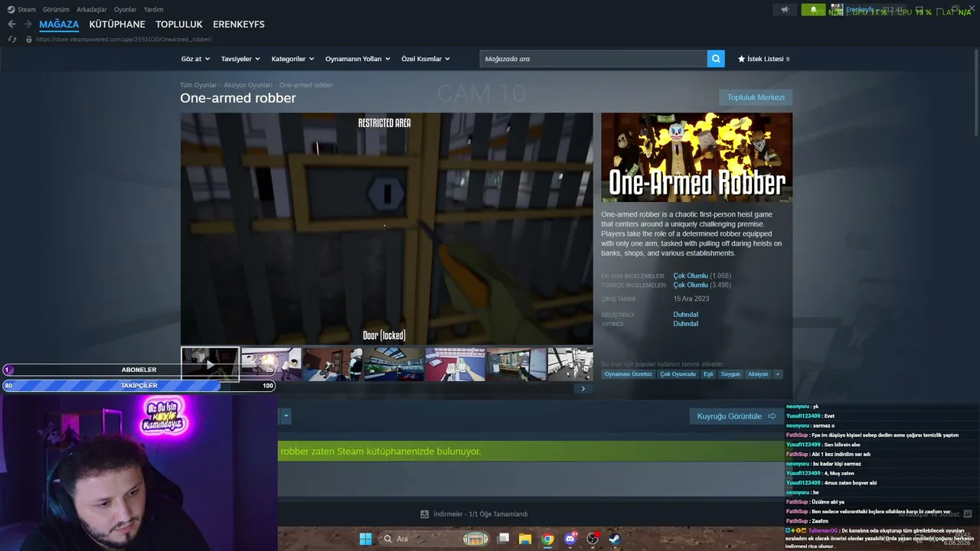This screenshot has height=551, width=980.
Task: Select the third thumbnail with two characters
Action: 332,364
